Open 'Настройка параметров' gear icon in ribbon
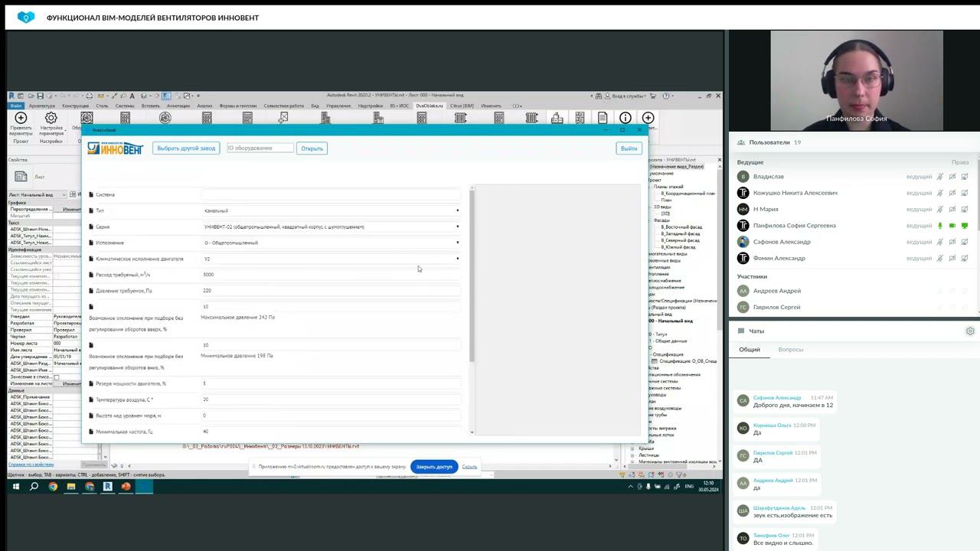980x551 pixels. coord(51,118)
